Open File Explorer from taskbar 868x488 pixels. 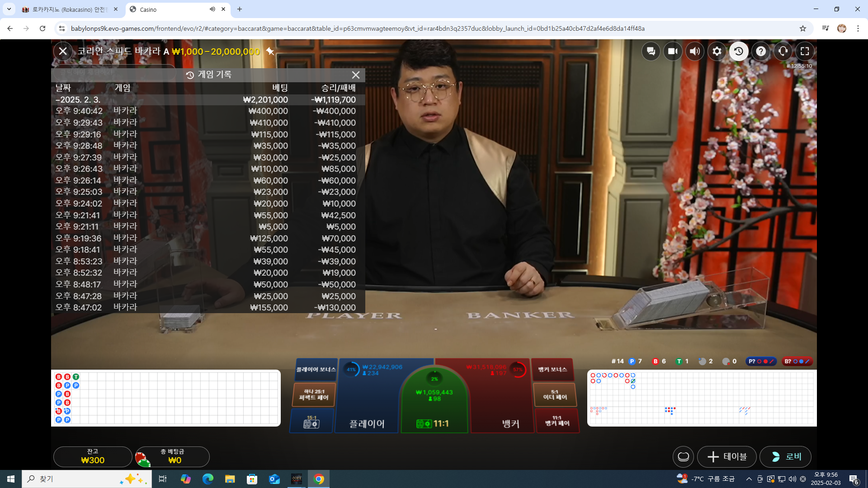click(x=230, y=479)
